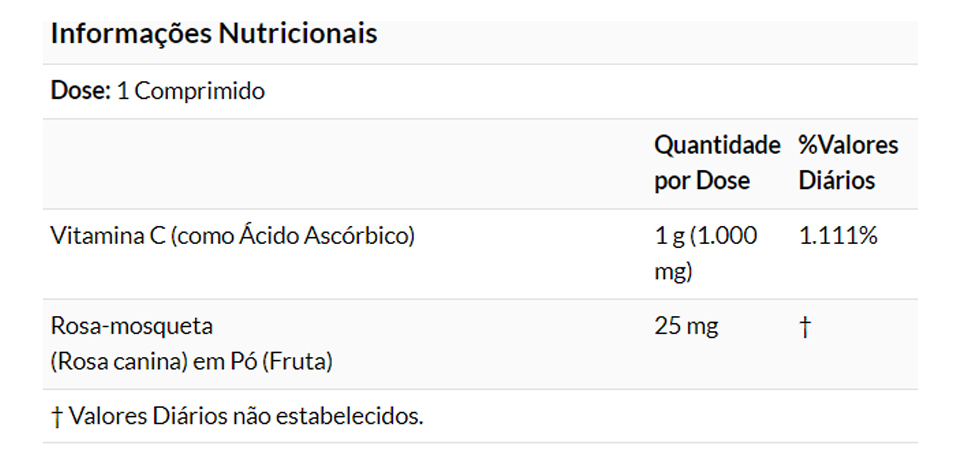
Task: Click the dagger symbol starting the footnote
Action: (56, 416)
